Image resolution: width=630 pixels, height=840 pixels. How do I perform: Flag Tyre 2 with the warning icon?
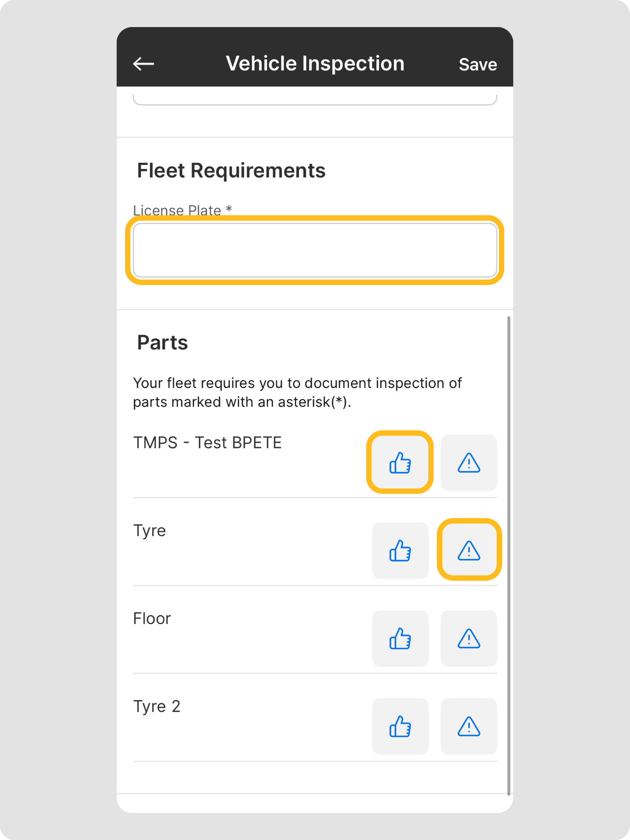pyautogui.click(x=469, y=726)
